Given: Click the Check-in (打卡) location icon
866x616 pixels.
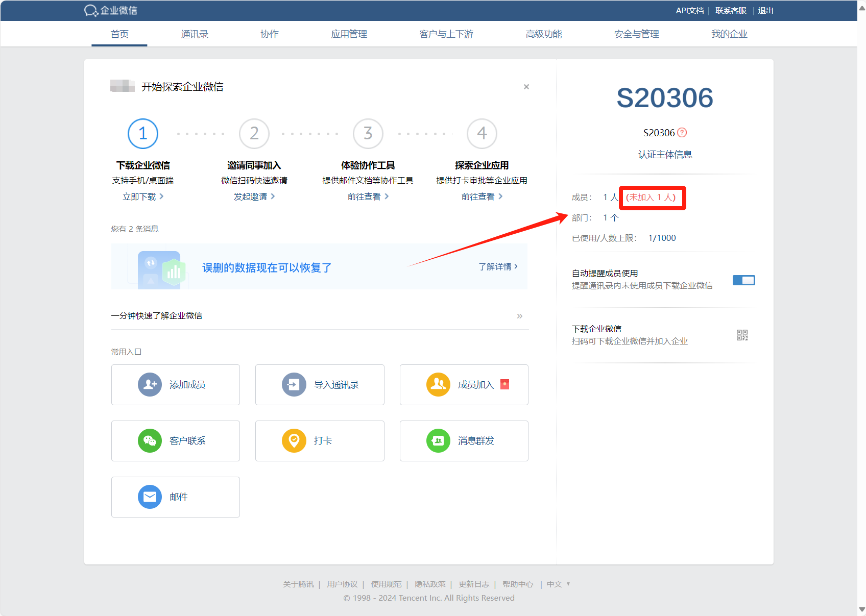Looking at the screenshot, I should pos(294,441).
